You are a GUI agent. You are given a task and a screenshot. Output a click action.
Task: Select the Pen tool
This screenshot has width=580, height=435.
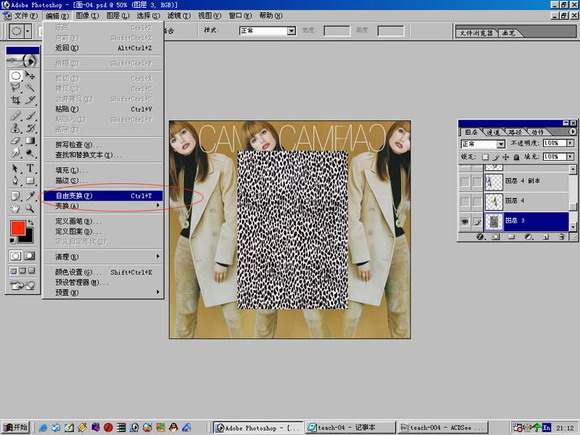[x=16, y=181]
